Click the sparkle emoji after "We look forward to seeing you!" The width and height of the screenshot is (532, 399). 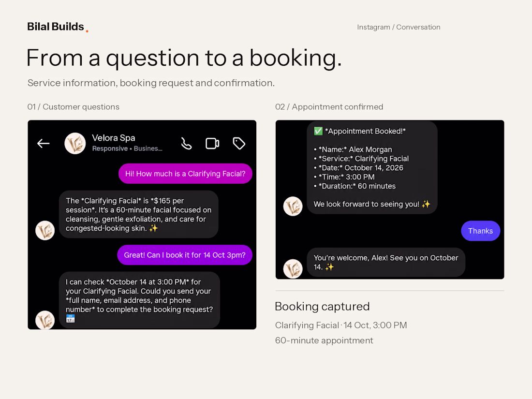[x=426, y=204]
